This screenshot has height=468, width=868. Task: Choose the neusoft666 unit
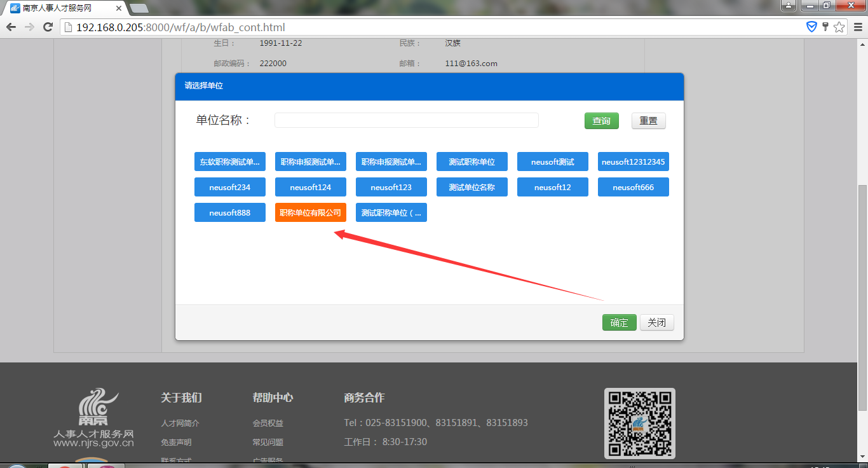(633, 187)
